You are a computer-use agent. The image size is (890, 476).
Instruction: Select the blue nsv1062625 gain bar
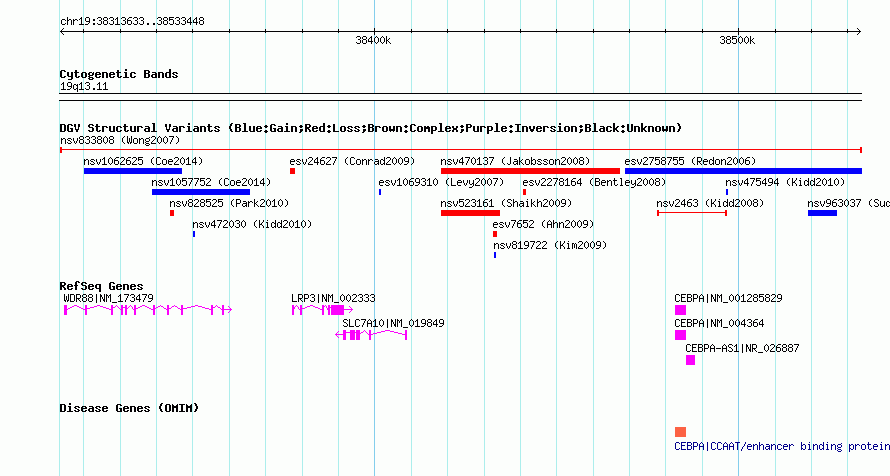coord(133,171)
